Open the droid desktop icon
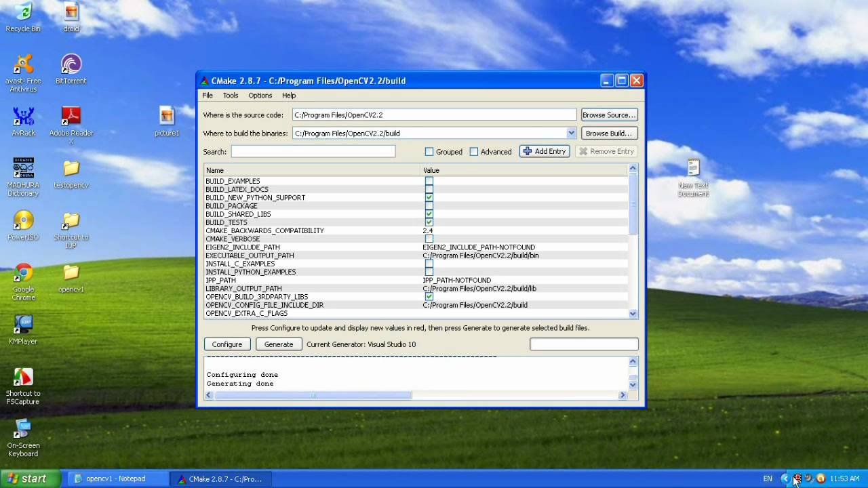 71,18
